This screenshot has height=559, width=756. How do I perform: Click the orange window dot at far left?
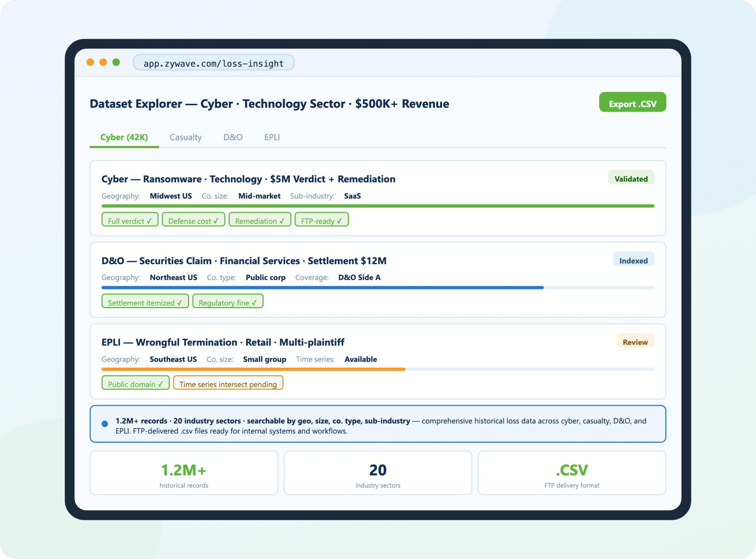tap(90, 62)
